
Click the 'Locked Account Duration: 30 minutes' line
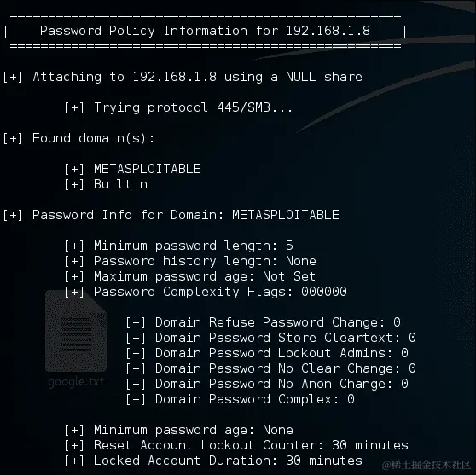pyautogui.click(x=213, y=461)
